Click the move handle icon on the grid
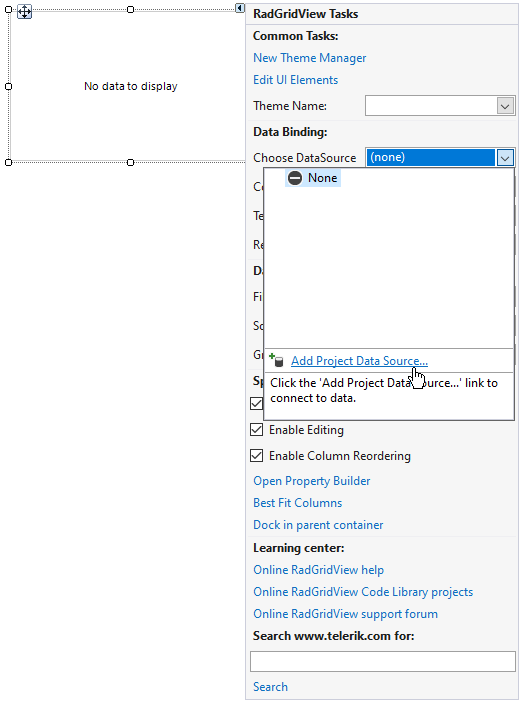Screen dimensions: 526x709 pos(24,12)
